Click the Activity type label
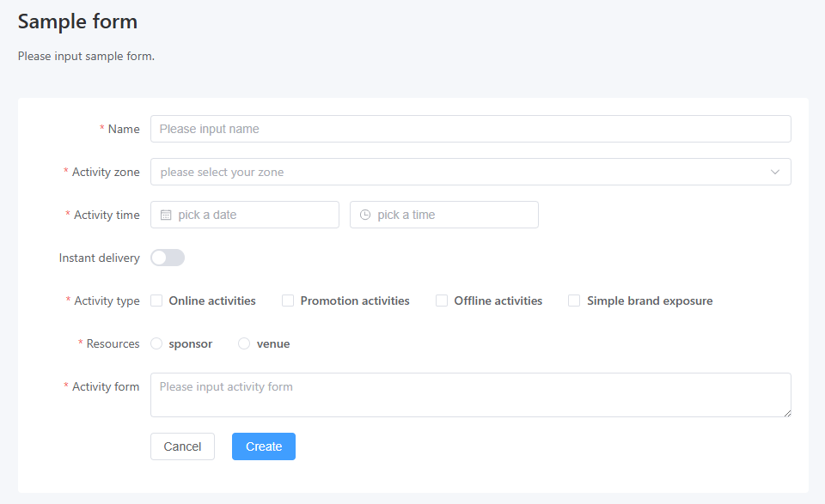The image size is (825, 504). (x=107, y=301)
